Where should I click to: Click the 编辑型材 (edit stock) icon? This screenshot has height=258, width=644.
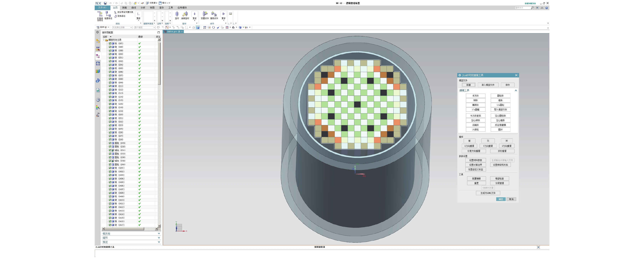[185, 15]
